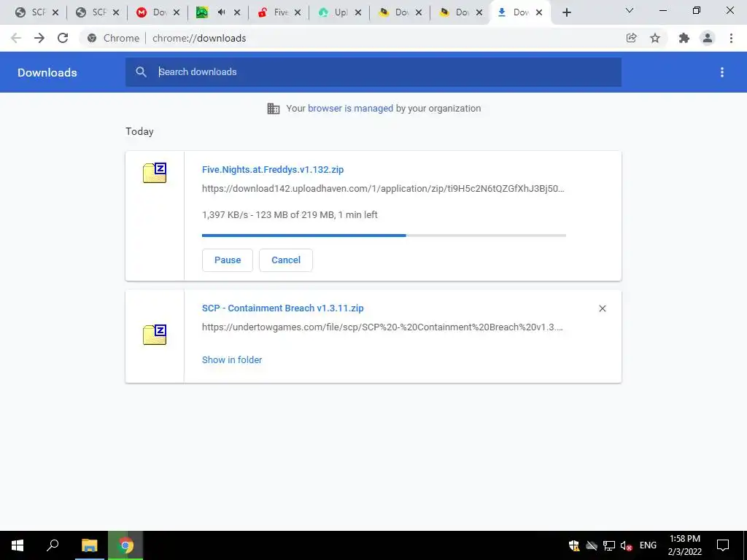
Task: Pause the Five Nights at Freddys download
Action: tap(228, 260)
